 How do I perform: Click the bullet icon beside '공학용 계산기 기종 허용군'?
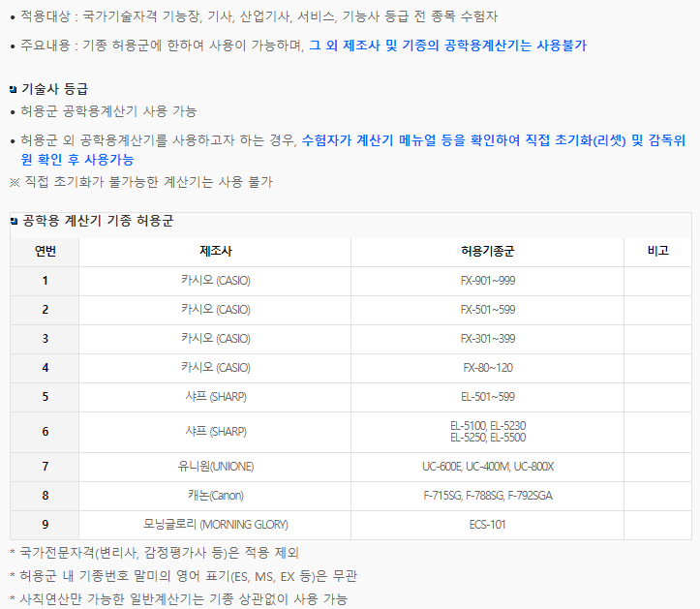pyautogui.click(x=14, y=221)
